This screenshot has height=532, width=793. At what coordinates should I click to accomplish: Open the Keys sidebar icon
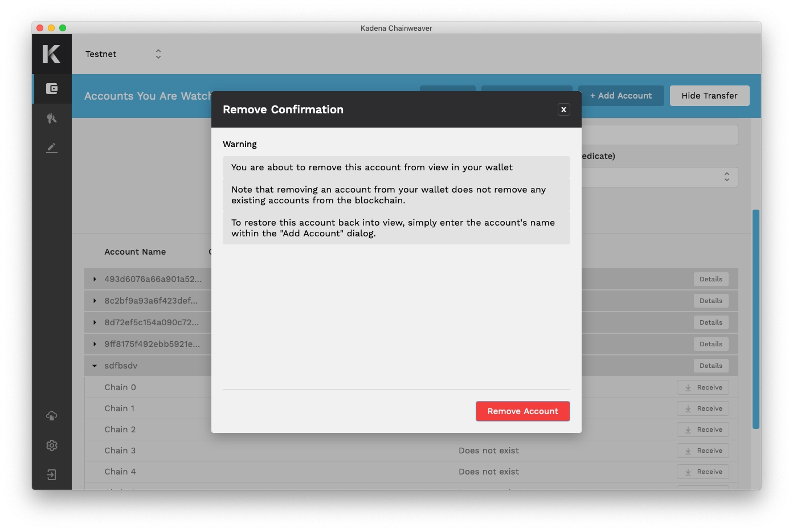[x=52, y=118]
